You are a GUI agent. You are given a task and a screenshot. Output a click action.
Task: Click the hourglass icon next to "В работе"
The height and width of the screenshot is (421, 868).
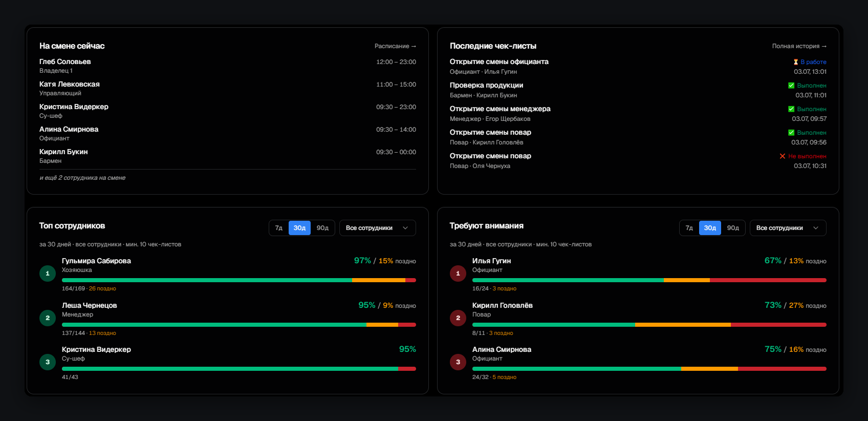796,62
